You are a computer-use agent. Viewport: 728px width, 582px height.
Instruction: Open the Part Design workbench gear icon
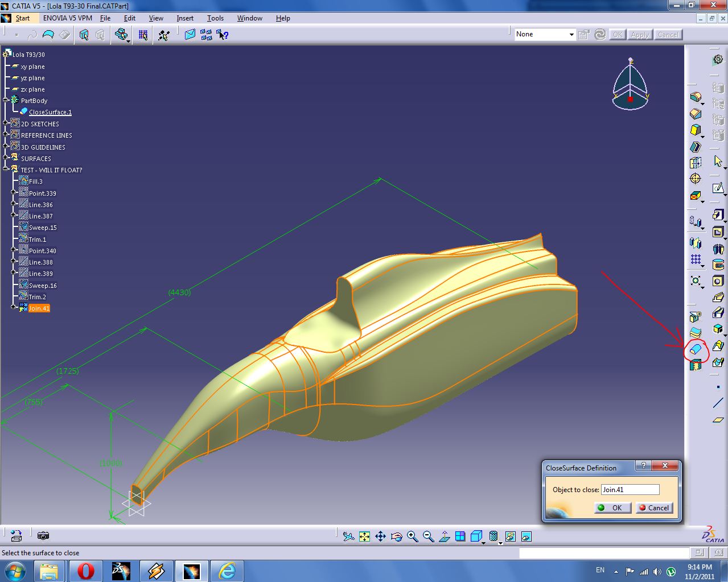tap(718, 60)
